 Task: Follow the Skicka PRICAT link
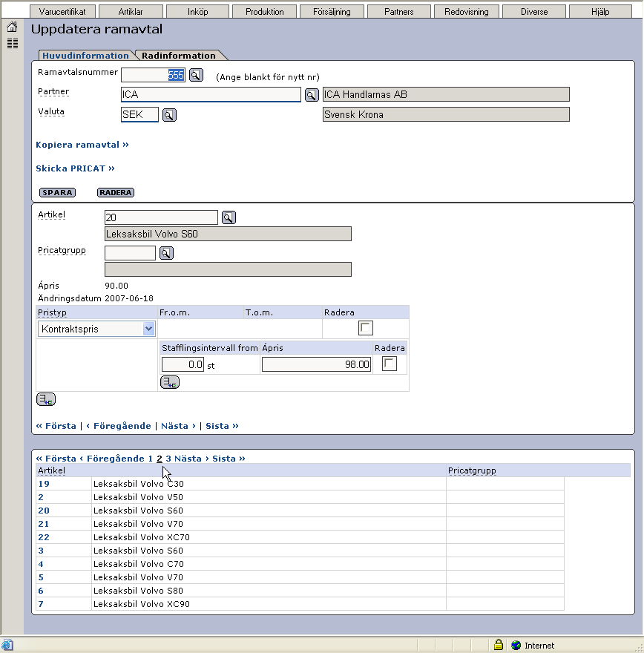click(75, 168)
